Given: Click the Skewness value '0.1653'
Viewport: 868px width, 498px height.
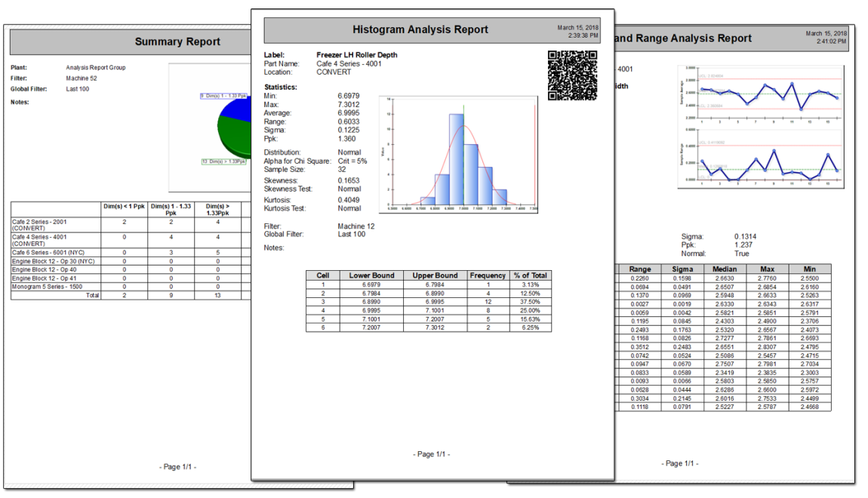Looking at the screenshot, I should (348, 180).
